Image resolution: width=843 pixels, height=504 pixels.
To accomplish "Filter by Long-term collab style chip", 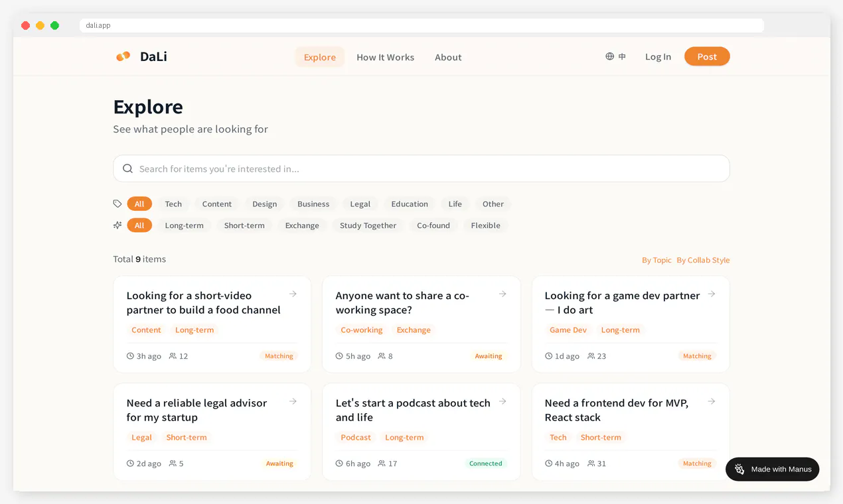I will pos(185,225).
